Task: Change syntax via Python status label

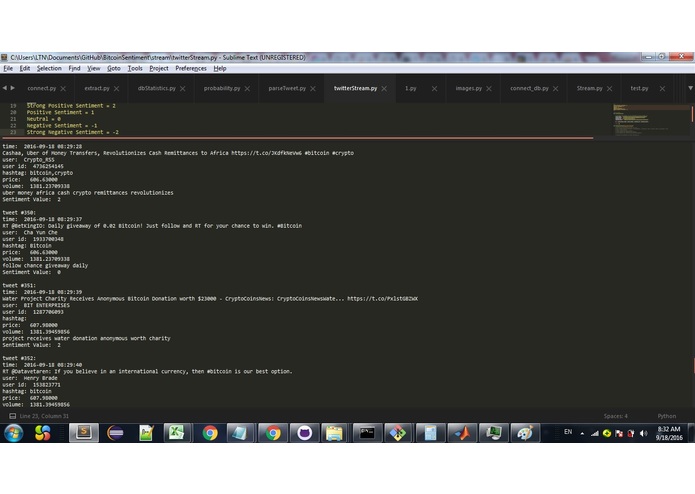Action: (x=667, y=416)
